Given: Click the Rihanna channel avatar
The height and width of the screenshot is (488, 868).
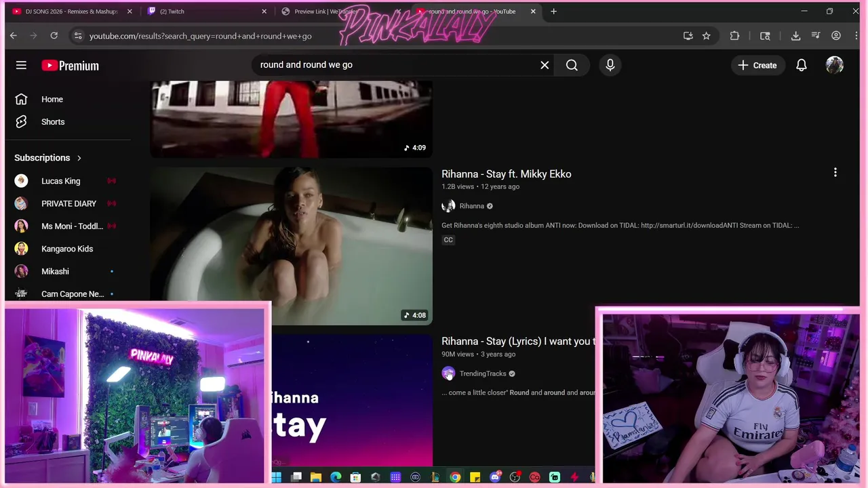Looking at the screenshot, I should pos(448,206).
